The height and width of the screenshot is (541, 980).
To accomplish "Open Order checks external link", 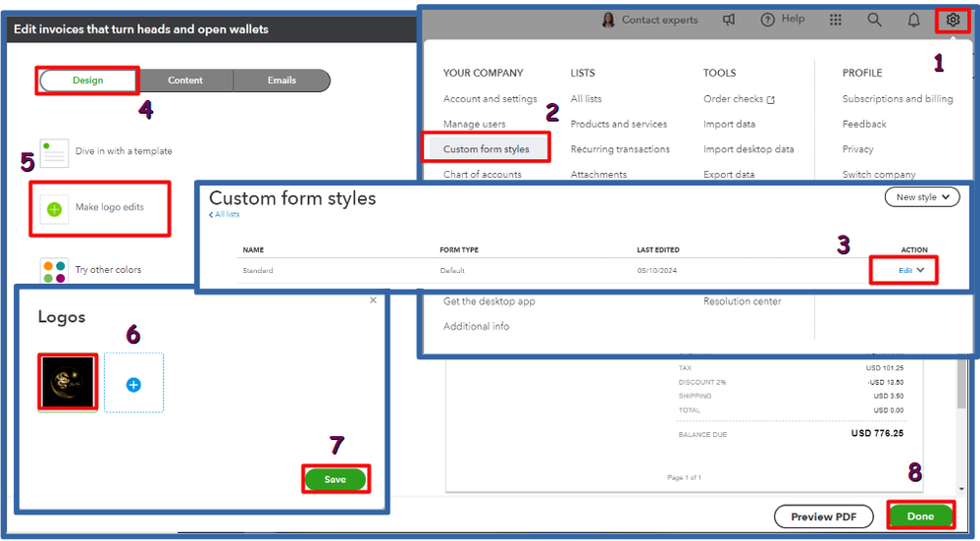I will (x=739, y=99).
